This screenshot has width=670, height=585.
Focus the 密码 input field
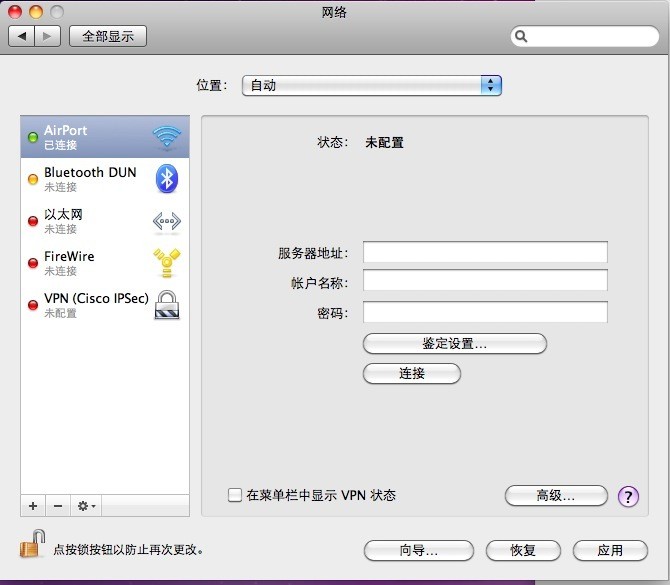pyautogui.click(x=485, y=312)
